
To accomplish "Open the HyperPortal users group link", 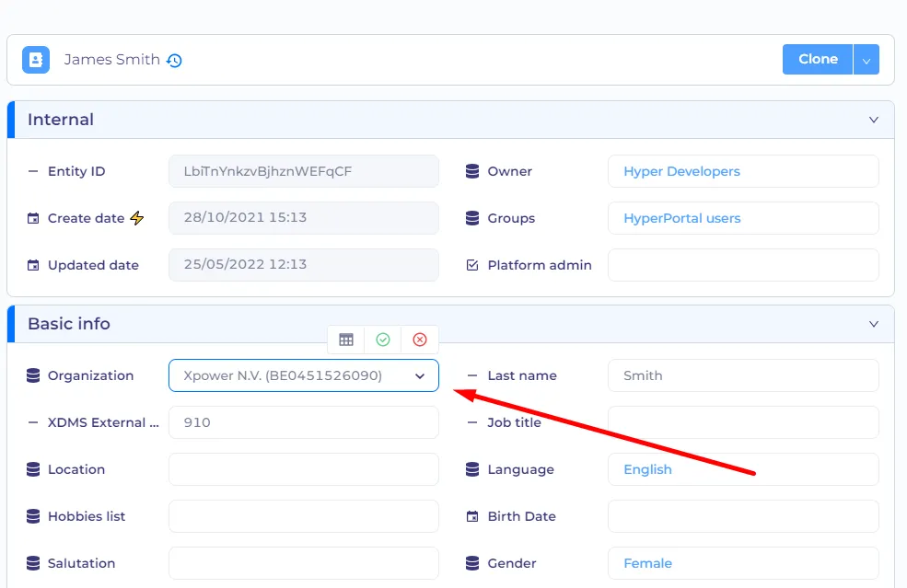I will pos(682,218).
